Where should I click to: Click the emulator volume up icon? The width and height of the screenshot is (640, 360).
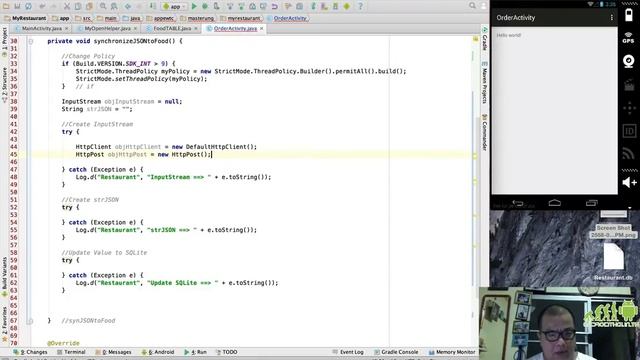click(x=629, y=182)
